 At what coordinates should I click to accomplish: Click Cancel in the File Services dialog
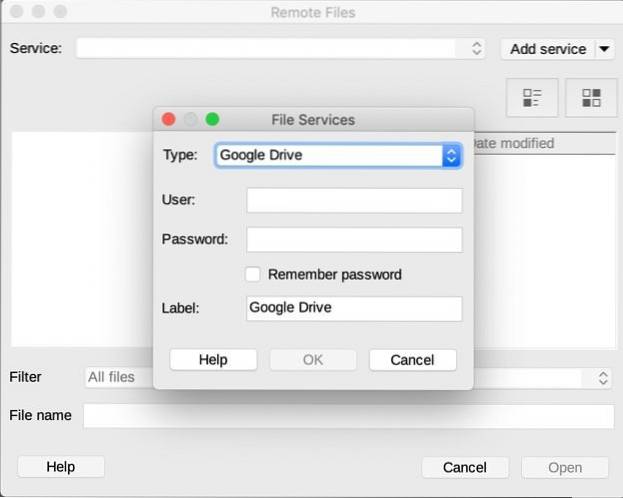pos(412,360)
